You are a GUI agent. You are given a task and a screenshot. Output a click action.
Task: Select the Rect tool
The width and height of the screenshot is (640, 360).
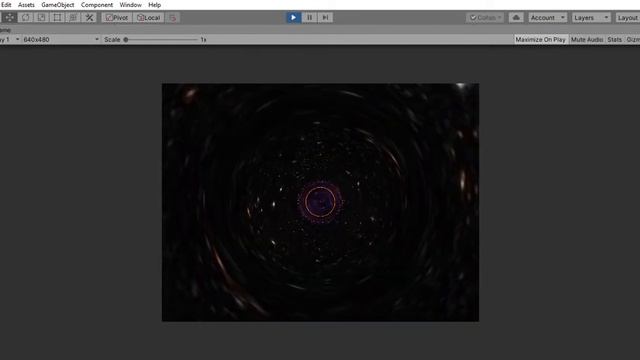(57, 18)
